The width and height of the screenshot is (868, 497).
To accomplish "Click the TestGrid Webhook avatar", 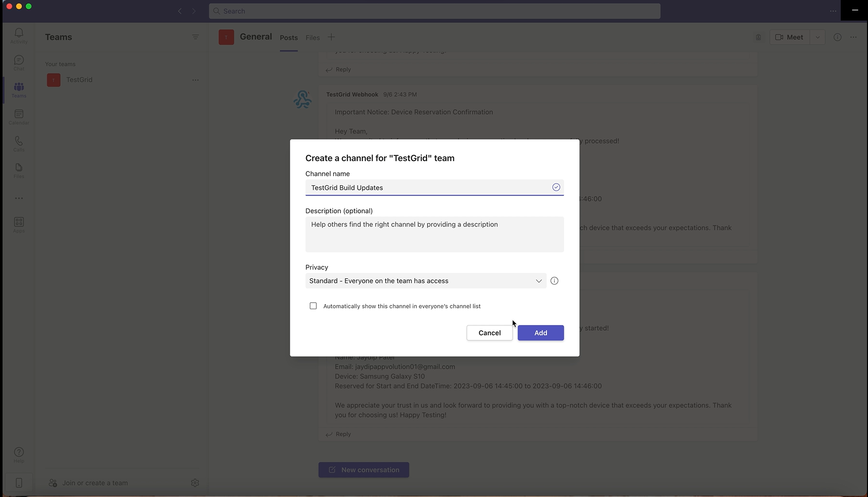I will (x=303, y=99).
